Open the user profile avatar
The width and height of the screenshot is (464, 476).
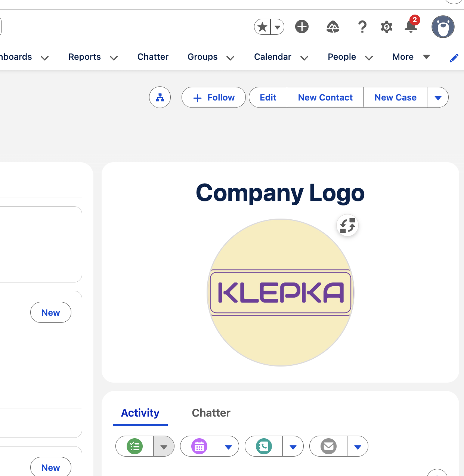[x=443, y=27]
